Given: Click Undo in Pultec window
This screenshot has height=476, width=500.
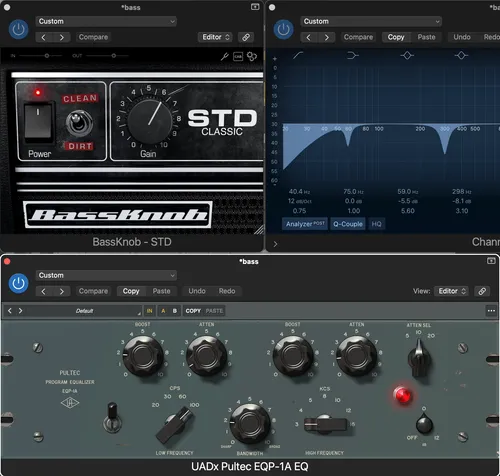Looking at the screenshot, I should coord(197,291).
